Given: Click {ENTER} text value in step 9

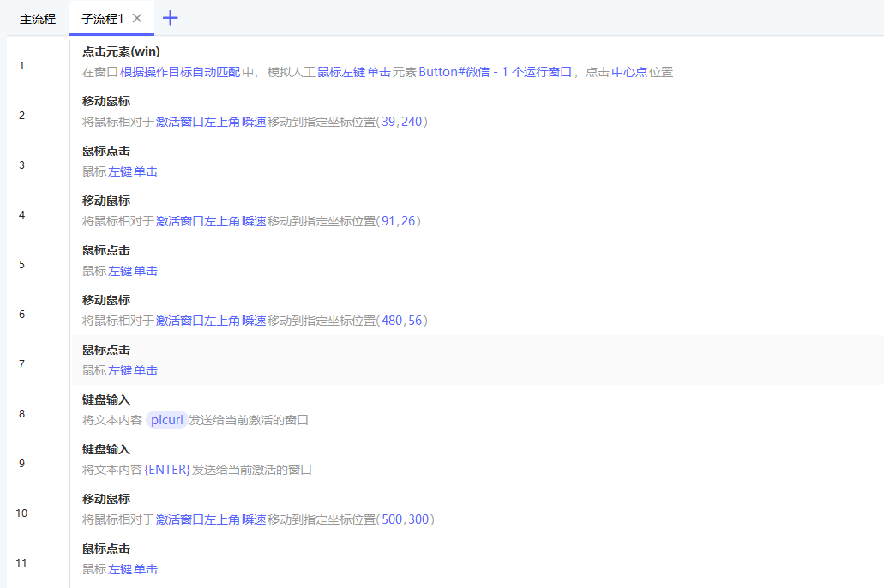Looking at the screenshot, I should 167,470.
